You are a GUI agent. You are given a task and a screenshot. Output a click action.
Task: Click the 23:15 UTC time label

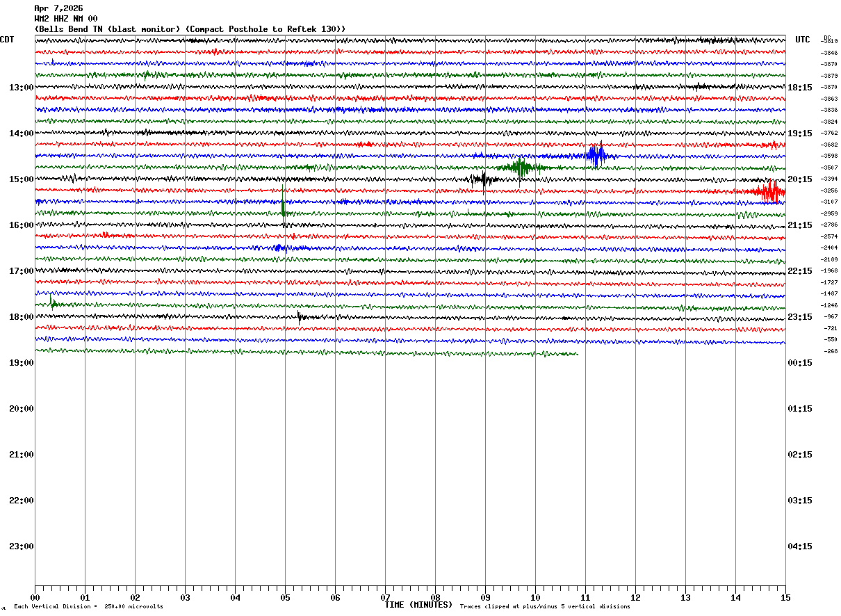click(800, 317)
